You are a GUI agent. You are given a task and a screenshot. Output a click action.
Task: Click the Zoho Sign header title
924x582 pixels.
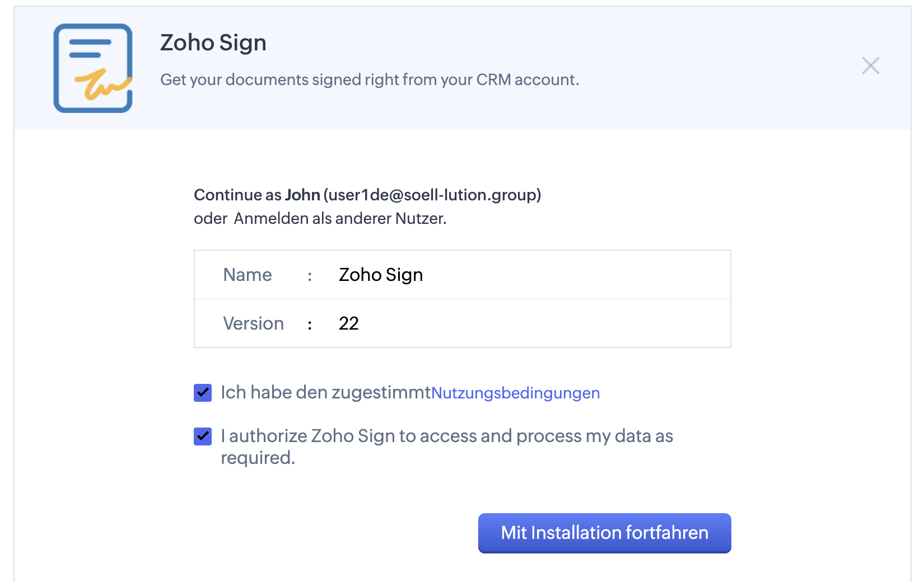(x=213, y=43)
